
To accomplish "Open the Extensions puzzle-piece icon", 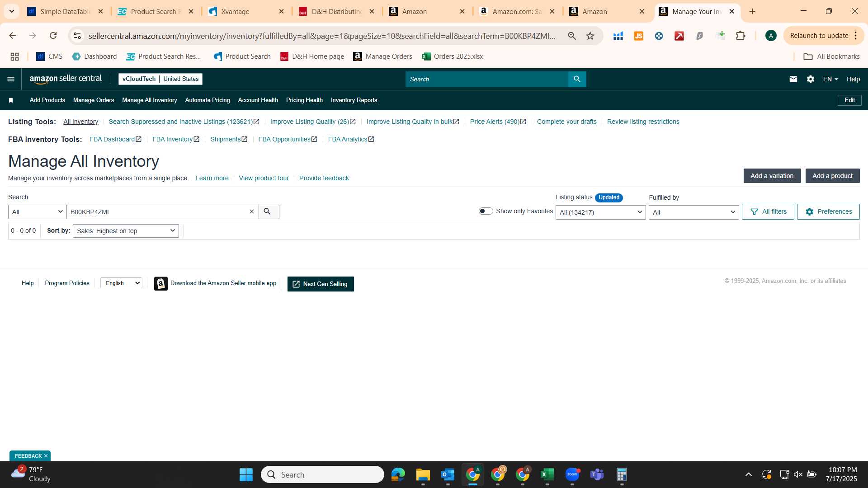I will (x=741, y=36).
